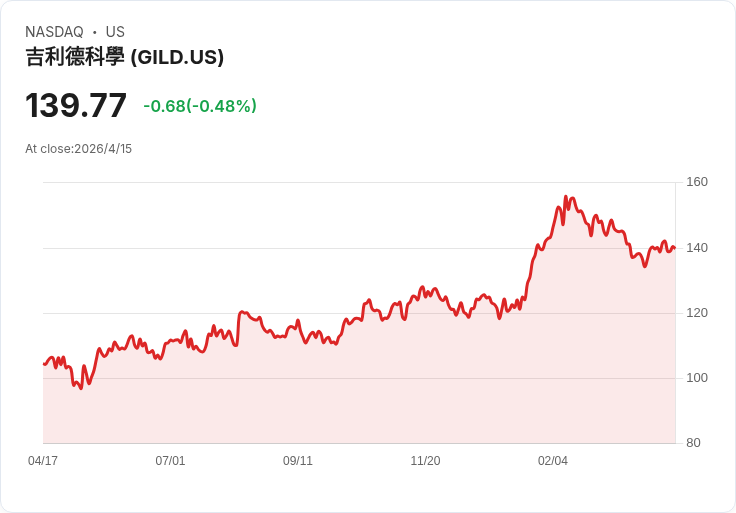Click the leftmost start of the price line

click(x=44, y=363)
